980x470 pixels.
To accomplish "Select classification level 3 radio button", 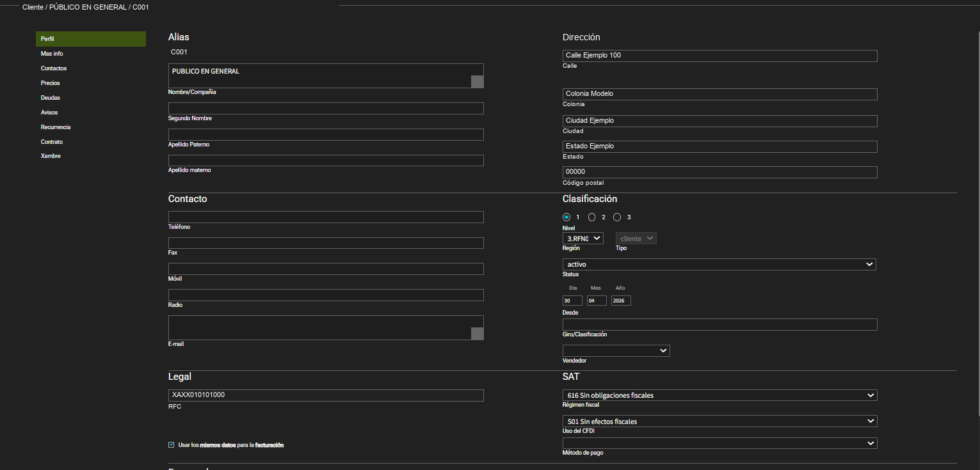I will tap(618, 217).
